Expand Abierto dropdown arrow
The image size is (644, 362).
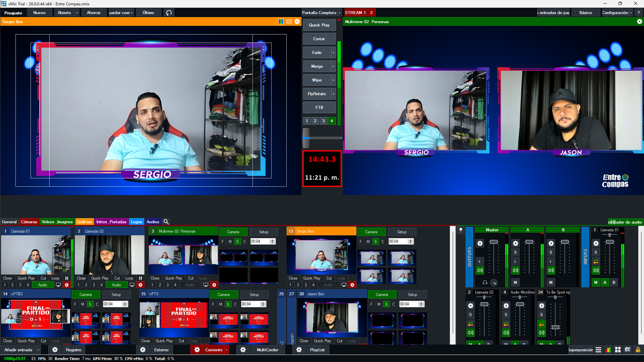(77, 13)
